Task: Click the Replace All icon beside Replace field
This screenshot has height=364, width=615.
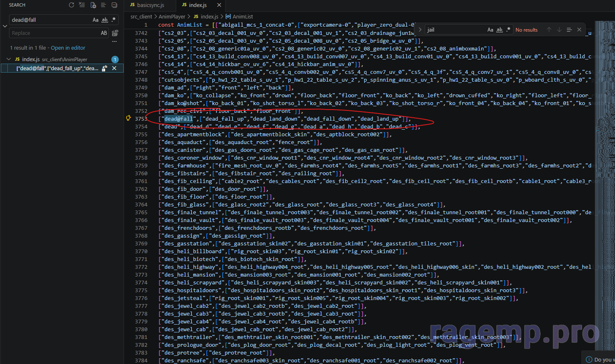Action: click(x=115, y=33)
